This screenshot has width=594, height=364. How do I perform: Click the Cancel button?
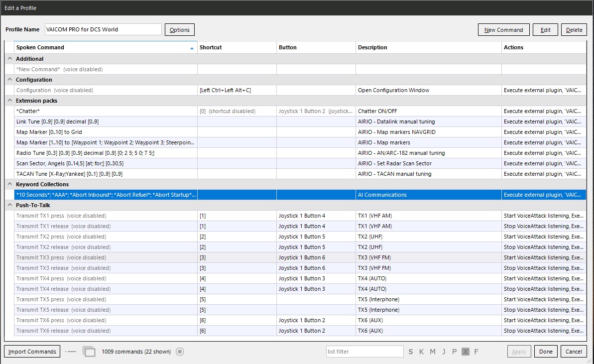point(574,352)
